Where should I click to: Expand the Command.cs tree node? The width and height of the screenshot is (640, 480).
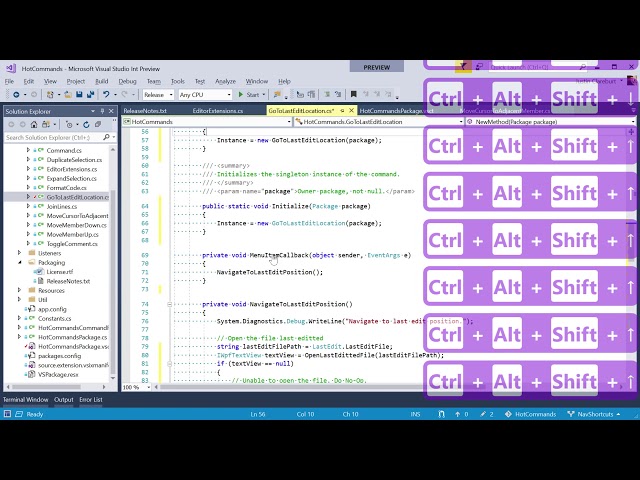click(x=28, y=150)
